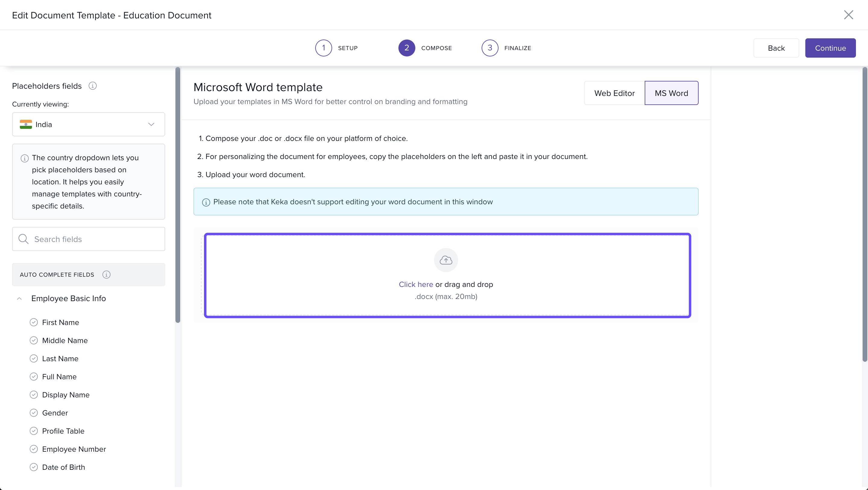Click the cloud upload icon
This screenshot has width=868, height=490.
point(446,260)
